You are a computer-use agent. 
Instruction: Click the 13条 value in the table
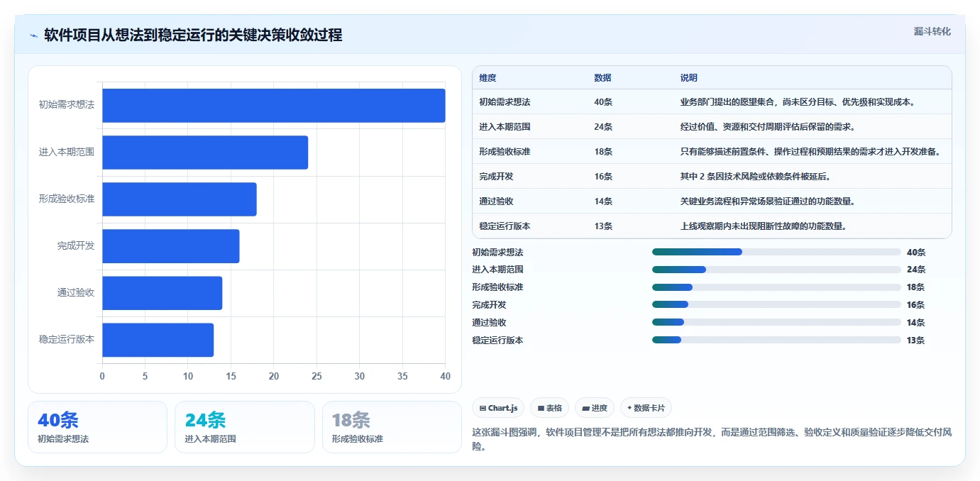pos(603,226)
